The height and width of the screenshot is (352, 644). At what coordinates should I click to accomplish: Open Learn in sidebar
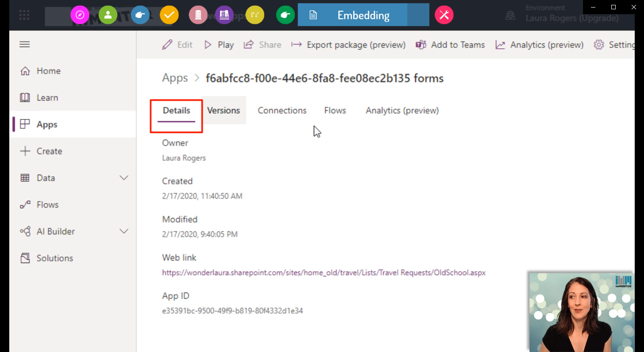tap(73, 98)
